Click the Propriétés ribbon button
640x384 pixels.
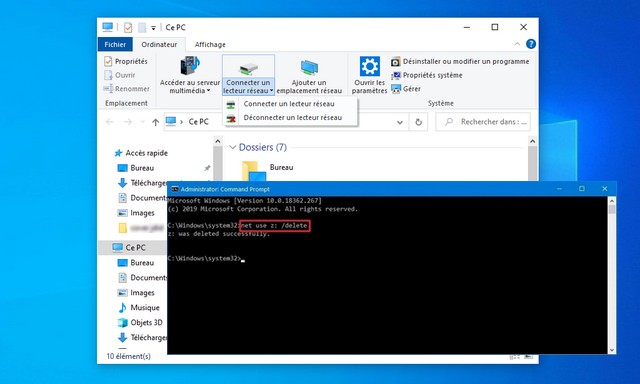point(126,61)
